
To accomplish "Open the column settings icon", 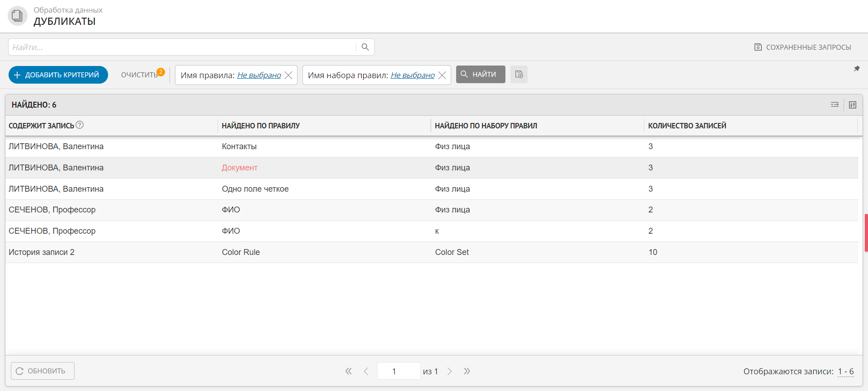I will [853, 105].
